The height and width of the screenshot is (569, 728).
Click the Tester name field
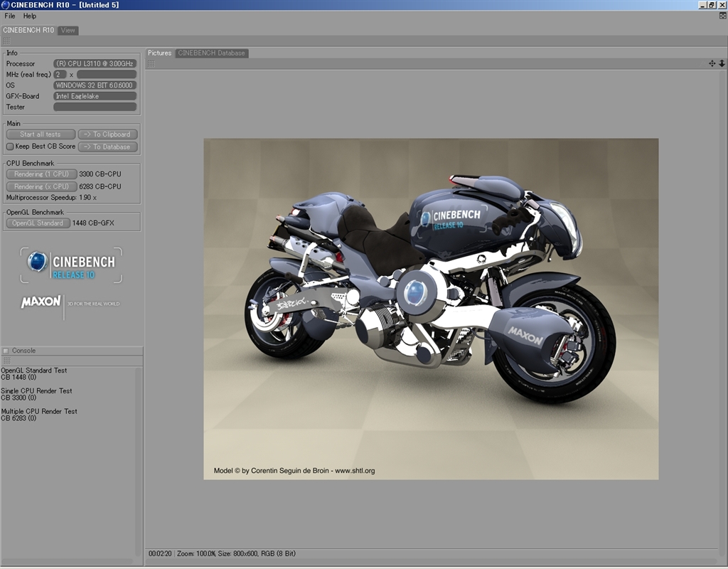point(95,107)
